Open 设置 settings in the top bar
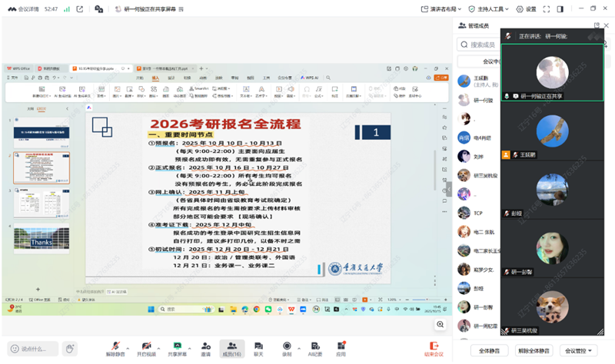The width and height of the screenshot is (615, 364). (x=527, y=9)
